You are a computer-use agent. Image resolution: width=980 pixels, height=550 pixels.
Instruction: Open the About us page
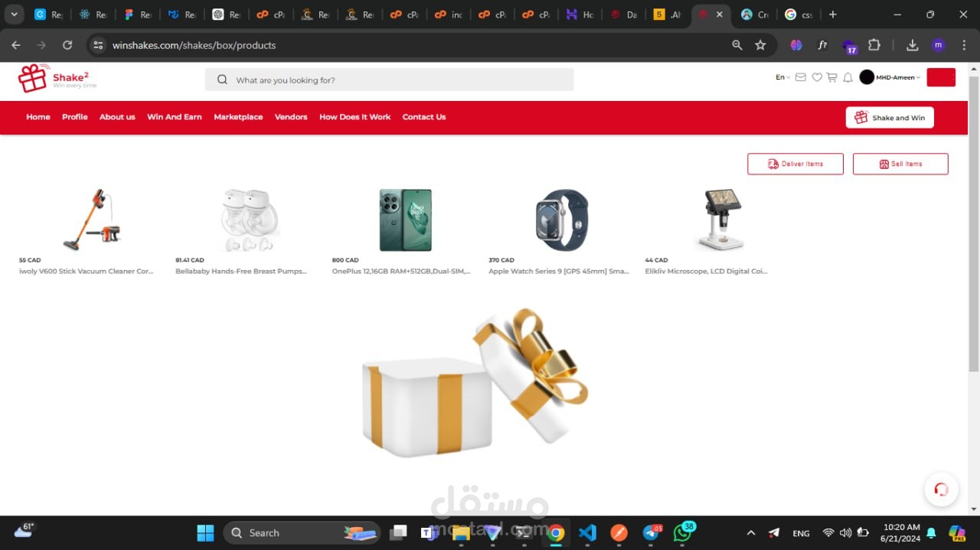(117, 117)
